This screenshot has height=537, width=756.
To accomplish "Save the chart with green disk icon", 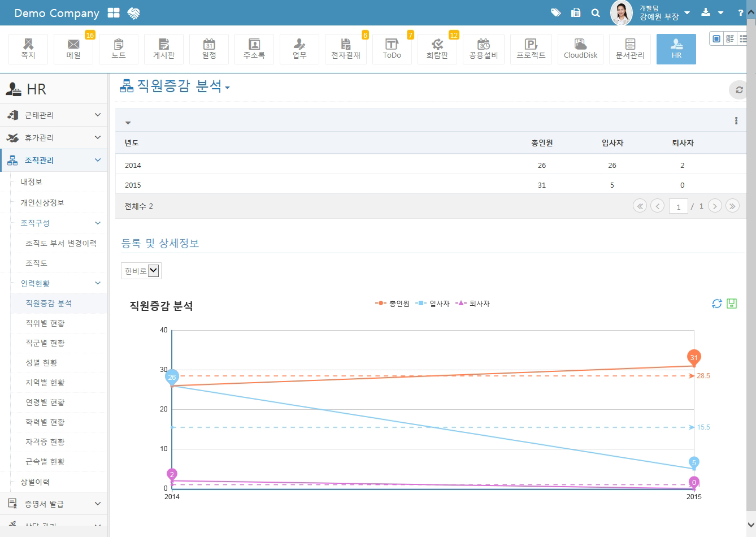I will pyautogui.click(x=732, y=304).
